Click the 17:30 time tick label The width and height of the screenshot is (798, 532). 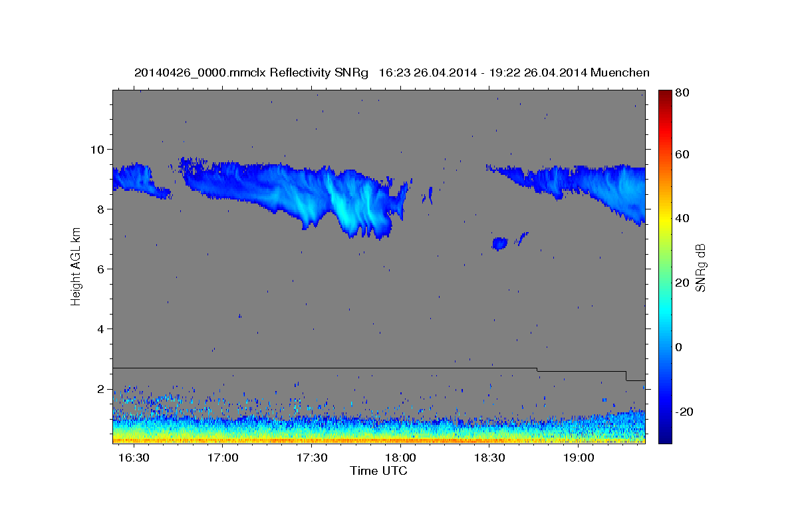(x=312, y=458)
